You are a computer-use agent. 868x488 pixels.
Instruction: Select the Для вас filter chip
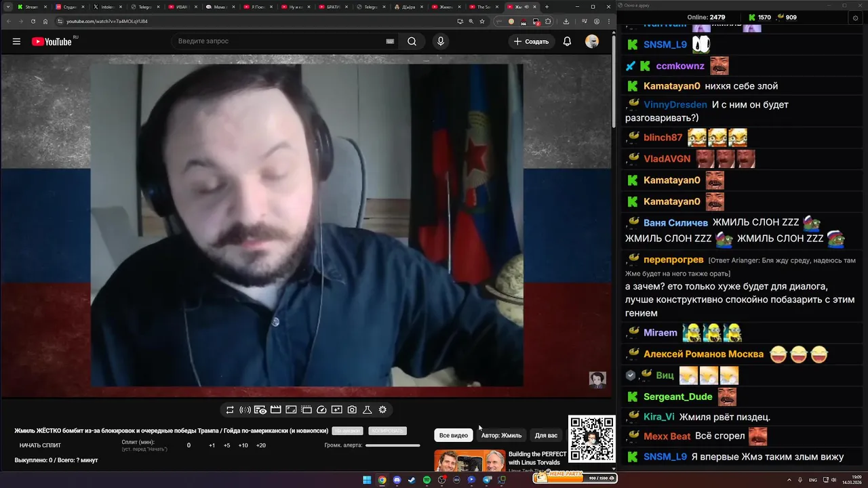pyautogui.click(x=546, y=435)
